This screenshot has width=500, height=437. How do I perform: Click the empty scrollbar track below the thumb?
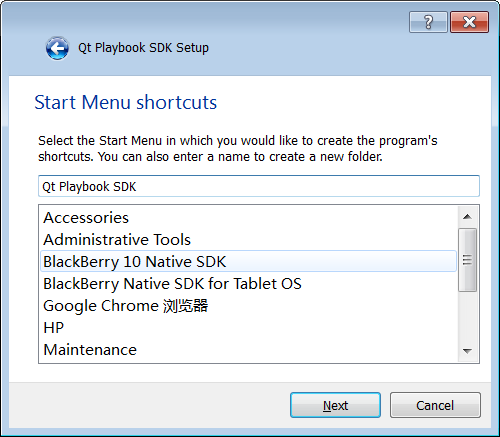point(467,316)
